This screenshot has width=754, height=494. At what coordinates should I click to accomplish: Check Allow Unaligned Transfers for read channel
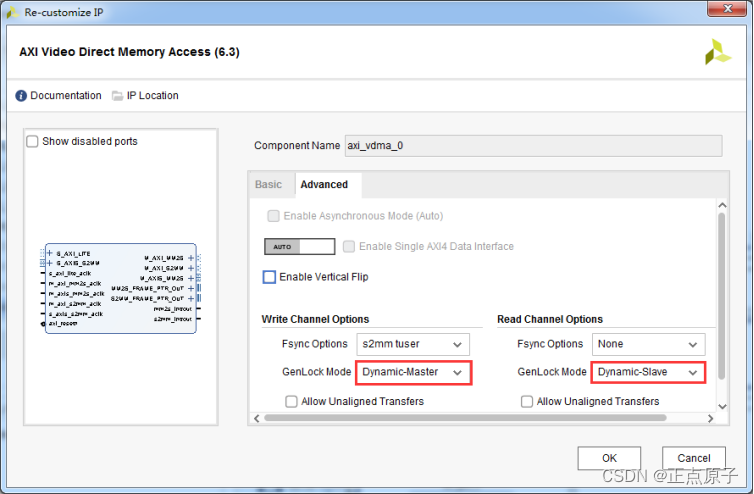click(x=527, y=401)
